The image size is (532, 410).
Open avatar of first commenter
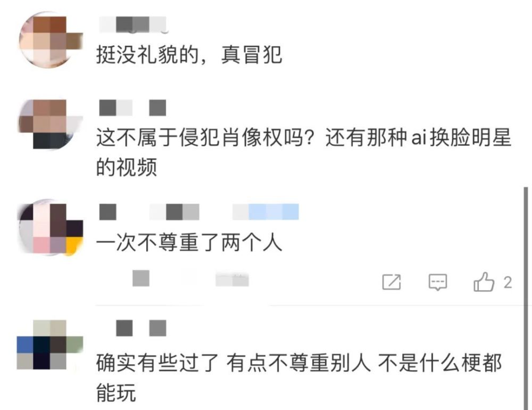[x=50, y=40]
